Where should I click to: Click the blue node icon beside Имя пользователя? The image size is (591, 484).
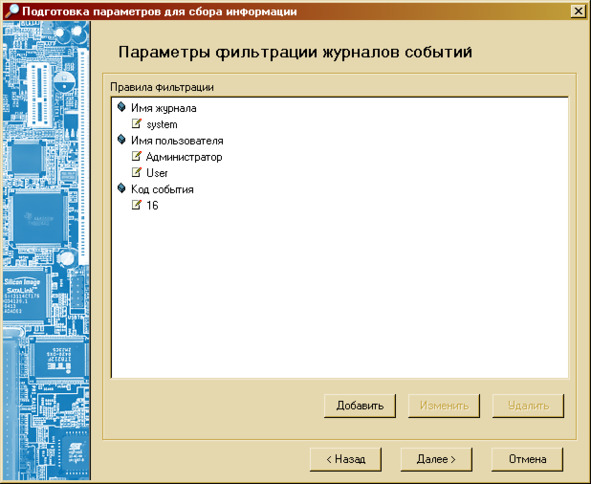pos(121,139)
